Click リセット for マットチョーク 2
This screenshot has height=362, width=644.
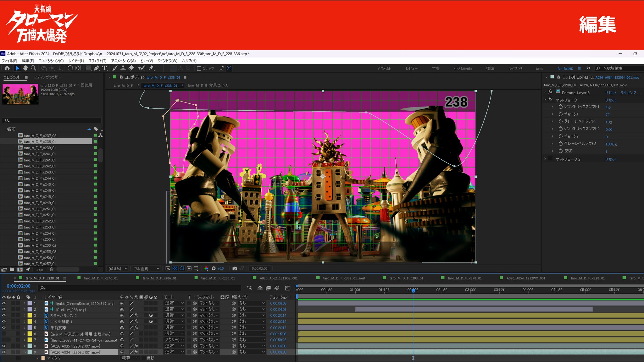coord(611,159)
